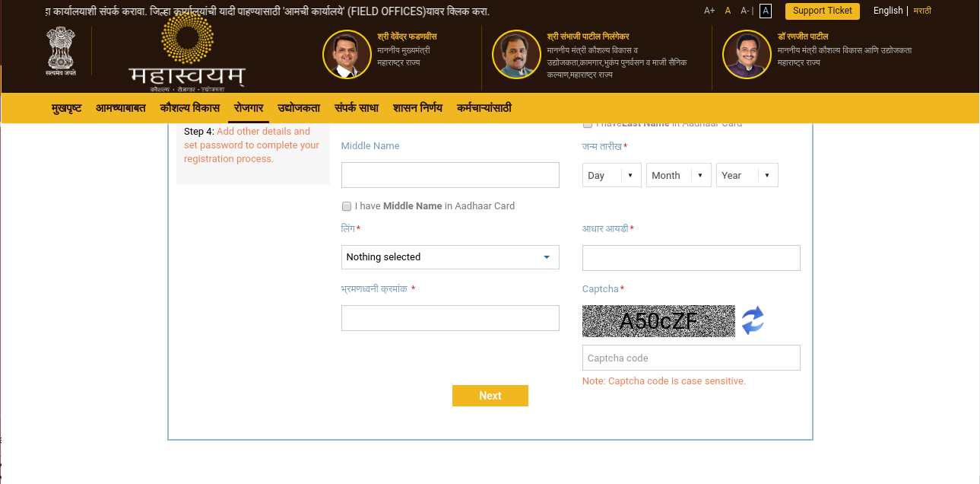Click the Support Ticket button
This screenshot has width=980, height=484.
coord(822,11)
